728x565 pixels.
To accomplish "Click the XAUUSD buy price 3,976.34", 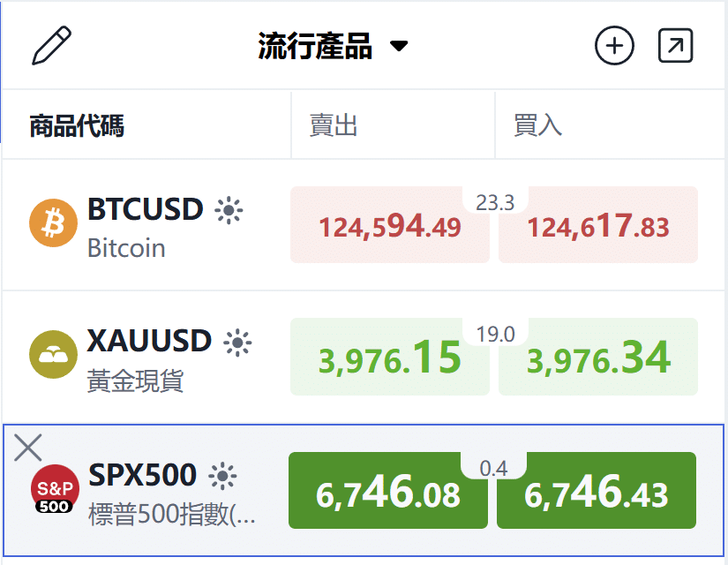I will (597, 357).
